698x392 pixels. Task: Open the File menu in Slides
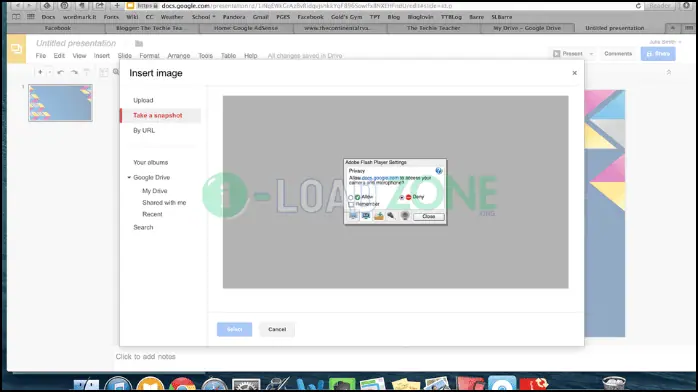coord(41,56)
